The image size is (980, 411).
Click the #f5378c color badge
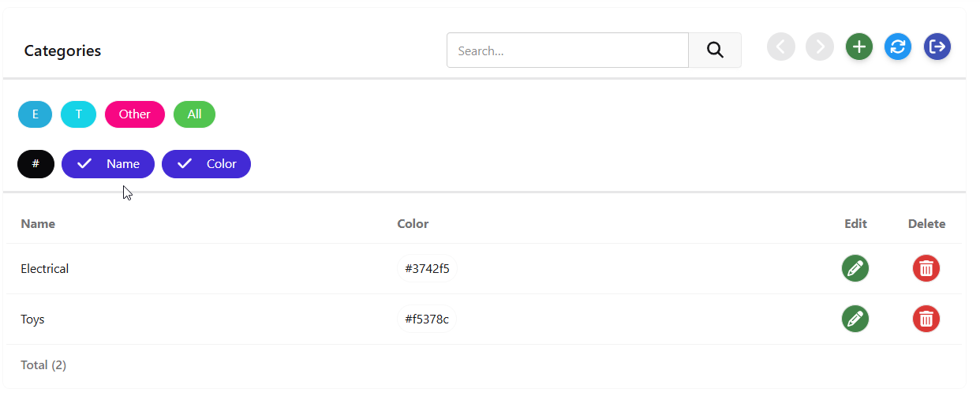coord(427,319)
